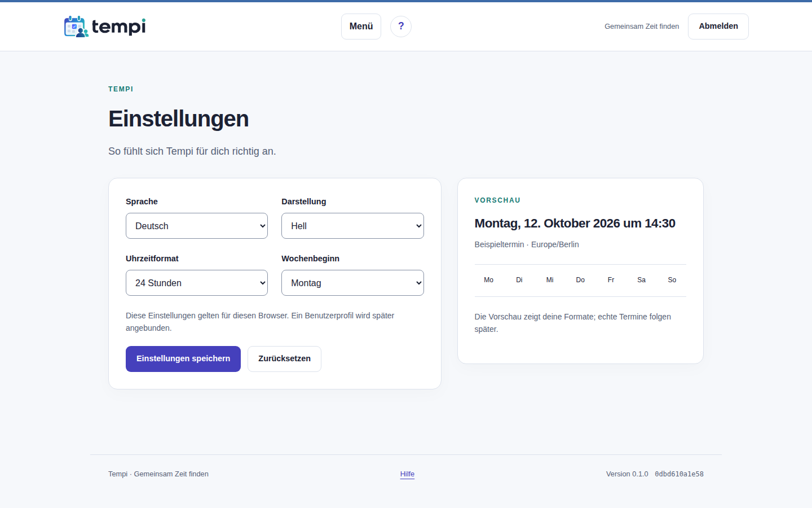Screen dimensions: 812x508
Task: Open the Menü button
Action: pos(361,27)
